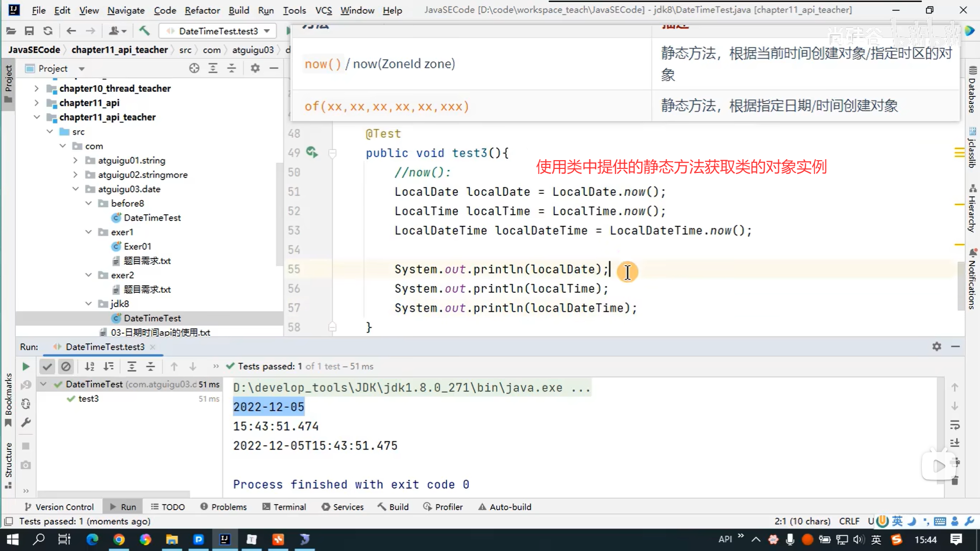Collapse the atguigu03.date package
Image resolution: width=980 pixels, height=551 pixels.
pos(76,189)
